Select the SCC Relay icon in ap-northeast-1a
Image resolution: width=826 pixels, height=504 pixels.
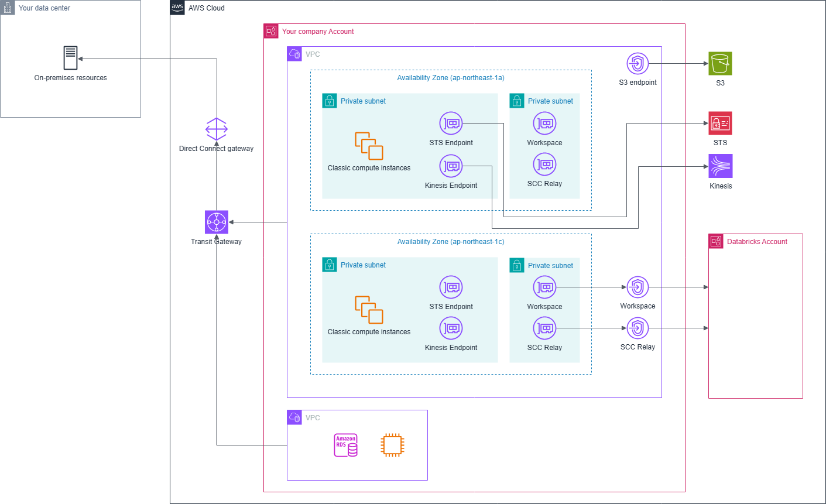544,164
